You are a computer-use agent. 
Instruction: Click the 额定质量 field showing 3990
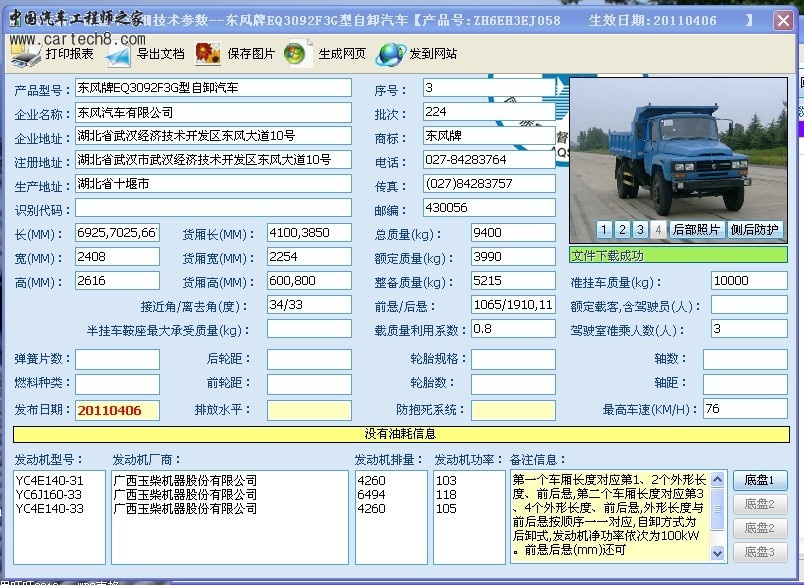(x=513, y=257)
